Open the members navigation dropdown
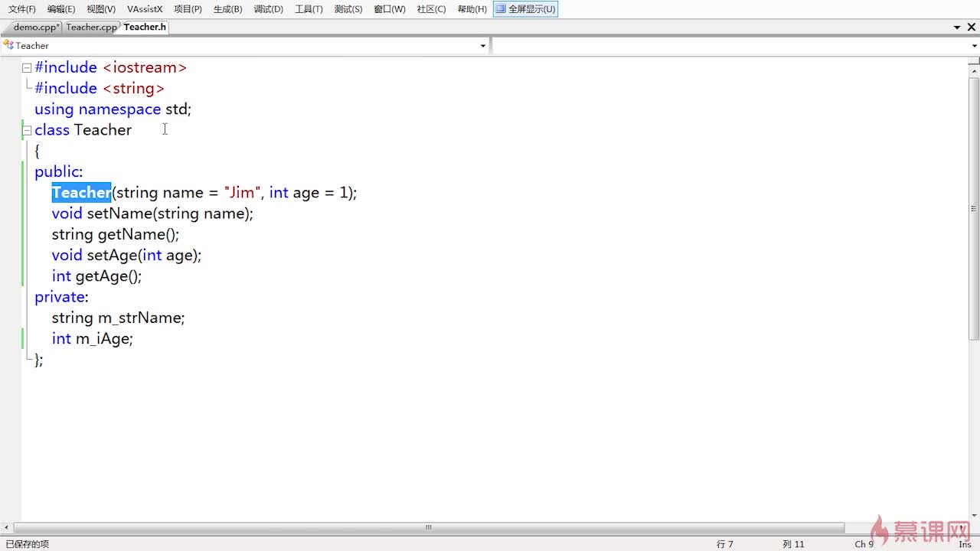 pos(974,46)
